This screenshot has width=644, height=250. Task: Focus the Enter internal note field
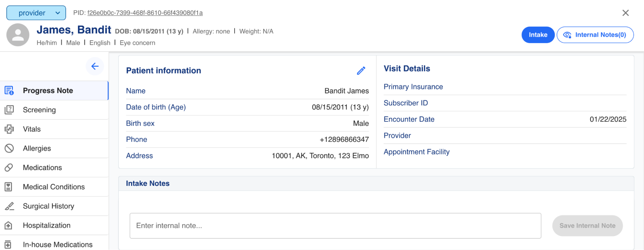335,226
